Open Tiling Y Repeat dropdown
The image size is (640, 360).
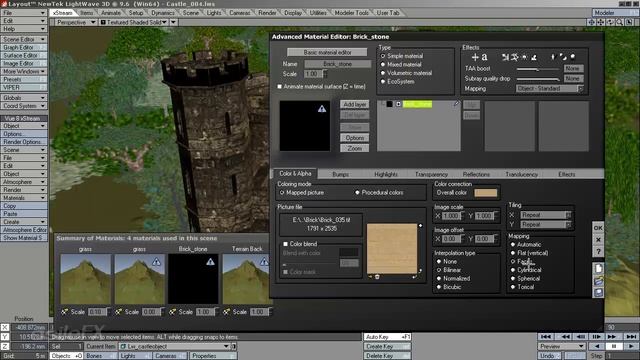546,224
